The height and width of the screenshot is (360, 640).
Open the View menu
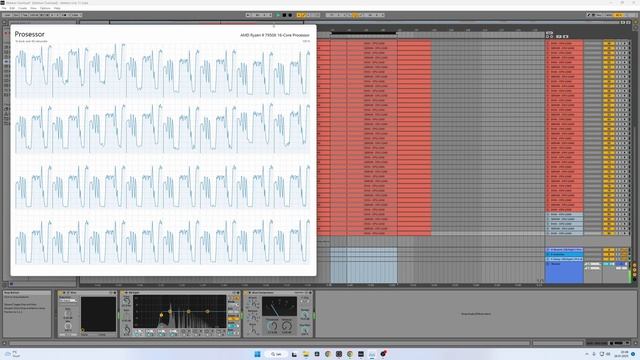click(33, 8)
